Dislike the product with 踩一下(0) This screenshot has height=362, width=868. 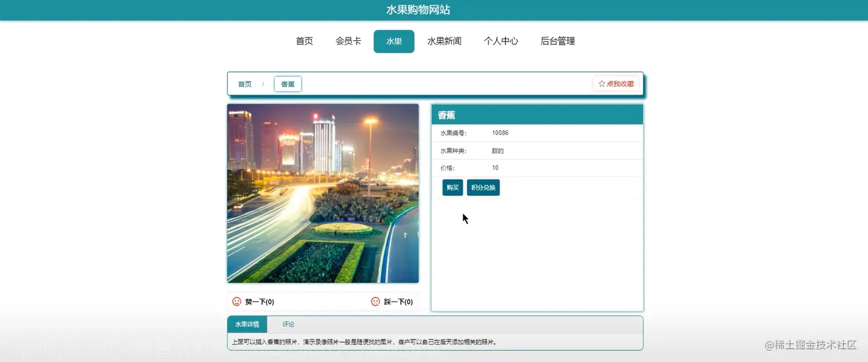click(392, 302)
